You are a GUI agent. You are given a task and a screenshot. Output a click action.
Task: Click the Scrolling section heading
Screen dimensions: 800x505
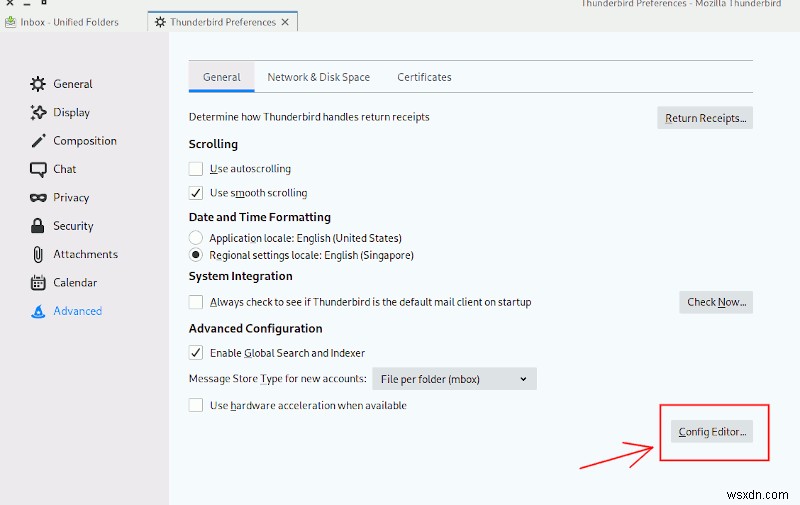pos(213,144)
